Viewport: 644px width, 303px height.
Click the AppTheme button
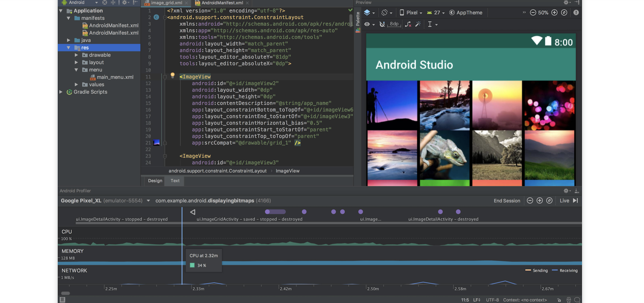[466, 13]
